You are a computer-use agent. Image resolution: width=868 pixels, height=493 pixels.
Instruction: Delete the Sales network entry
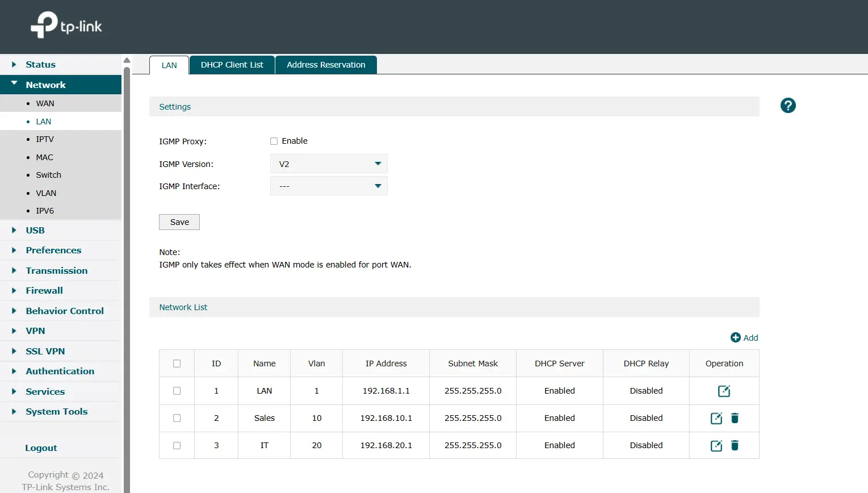735,418
